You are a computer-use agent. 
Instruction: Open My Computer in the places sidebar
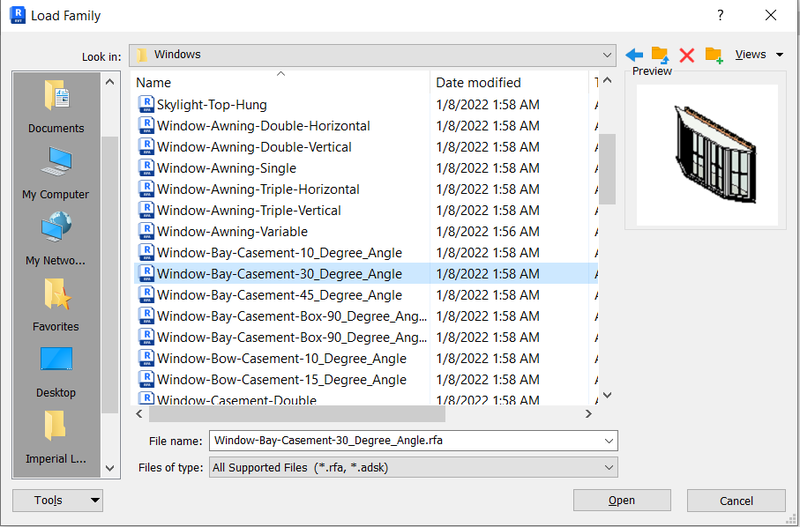(x=56, y=173)
